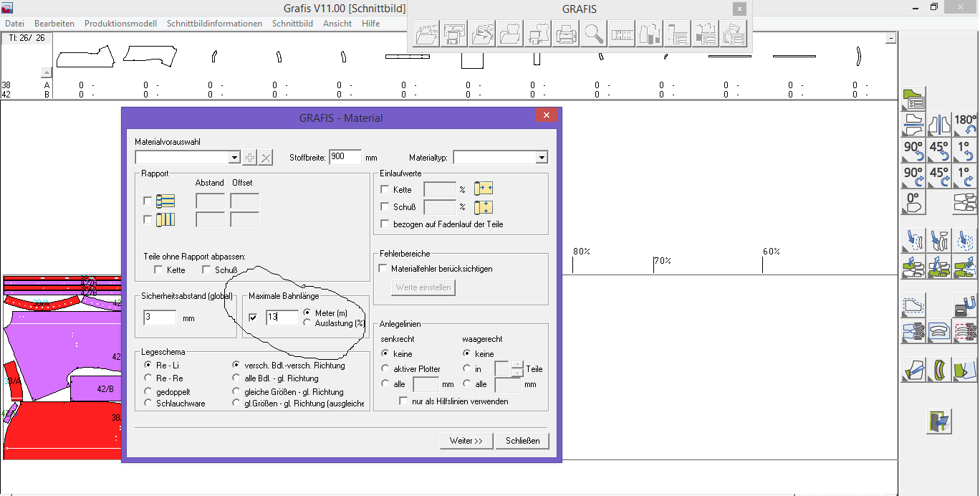This screenshot has height=496, width=980.
Task: Click the Weiter >> button
Action: 466,441
